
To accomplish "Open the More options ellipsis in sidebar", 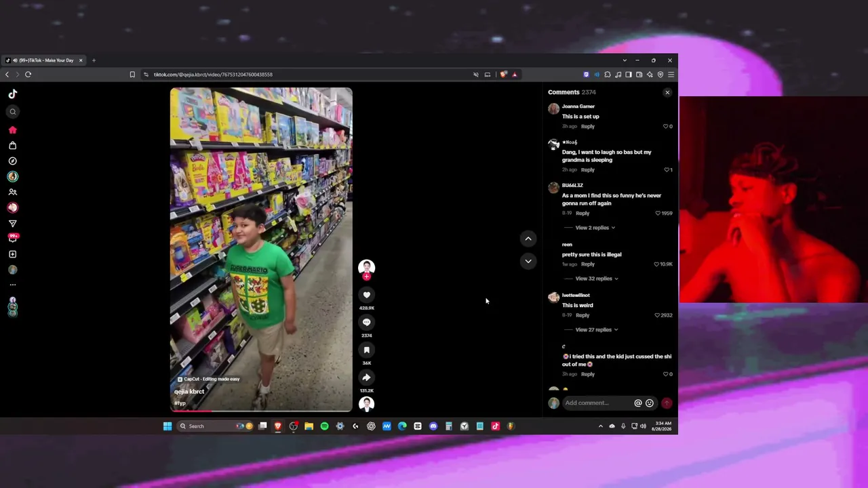I will click(13, 285).
